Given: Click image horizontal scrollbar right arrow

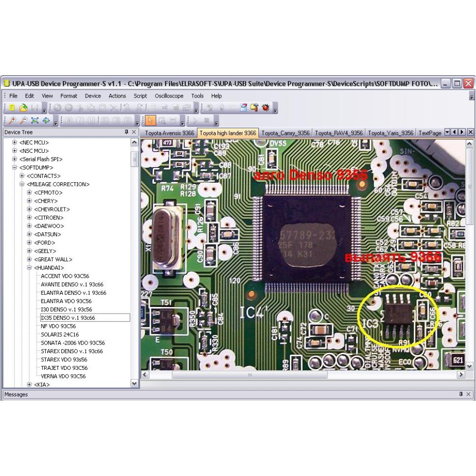Looking at the screenshot, I should (461, 375).
